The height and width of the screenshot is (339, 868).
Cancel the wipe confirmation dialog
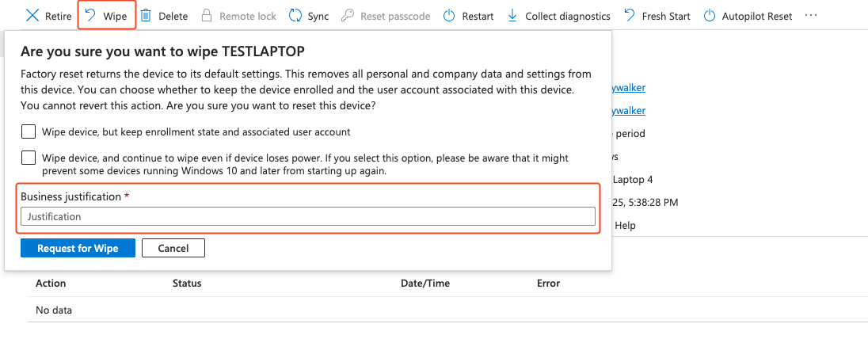click(173, 248)
